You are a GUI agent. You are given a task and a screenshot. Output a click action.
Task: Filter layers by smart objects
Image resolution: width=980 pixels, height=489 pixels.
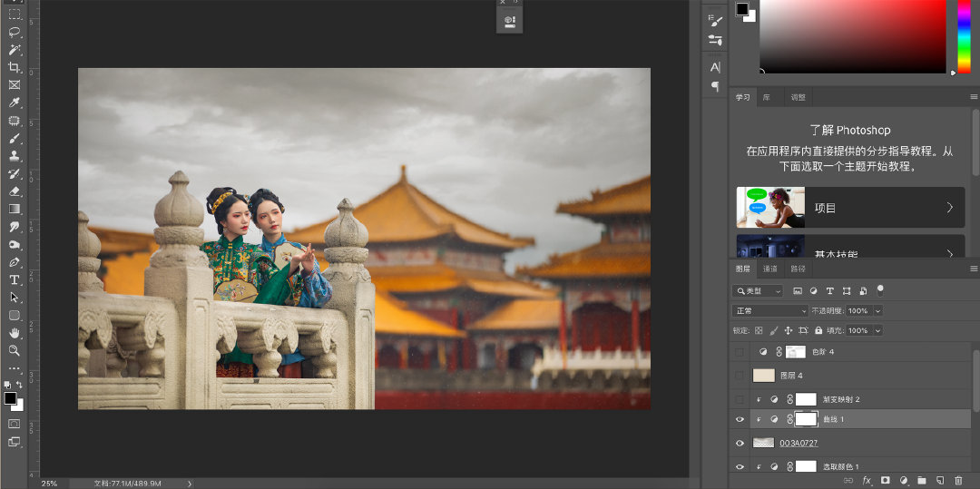pyautogui.click(x=863, y=291)
